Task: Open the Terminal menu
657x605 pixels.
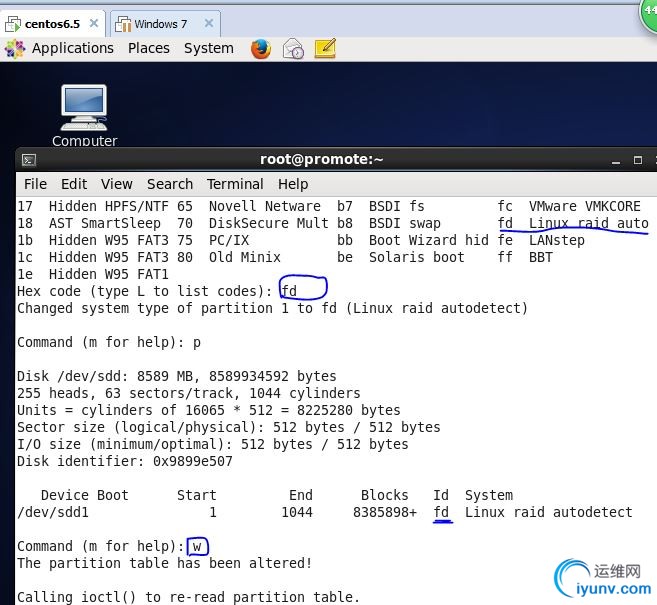Action: (235, 184)
